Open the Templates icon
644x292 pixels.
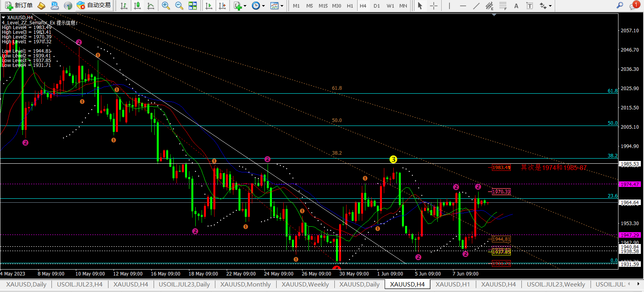(274, 6)
